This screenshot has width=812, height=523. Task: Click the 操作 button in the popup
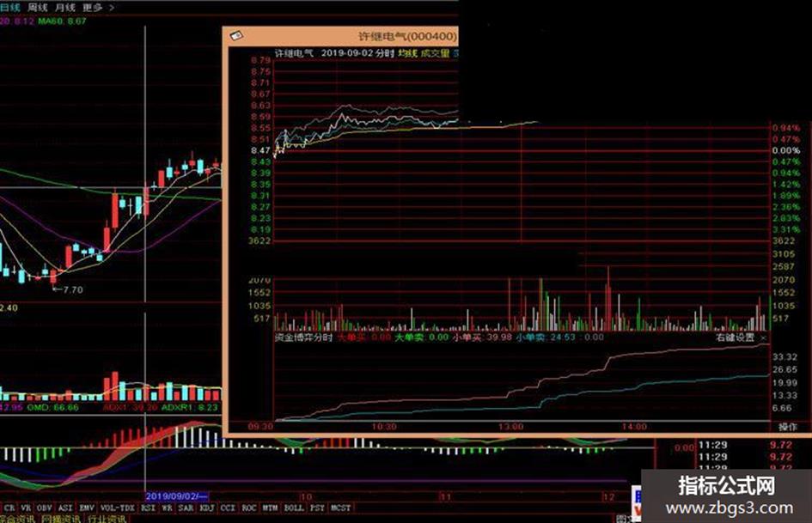788,427
